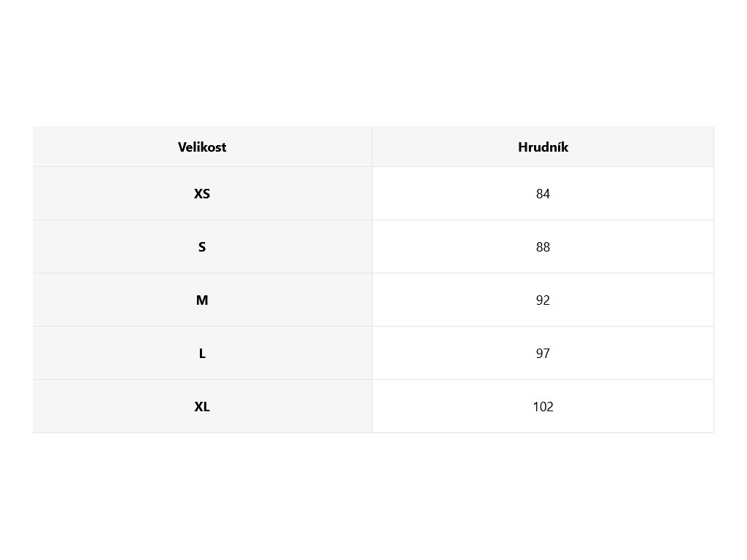Click the cell showing 88

543,247
